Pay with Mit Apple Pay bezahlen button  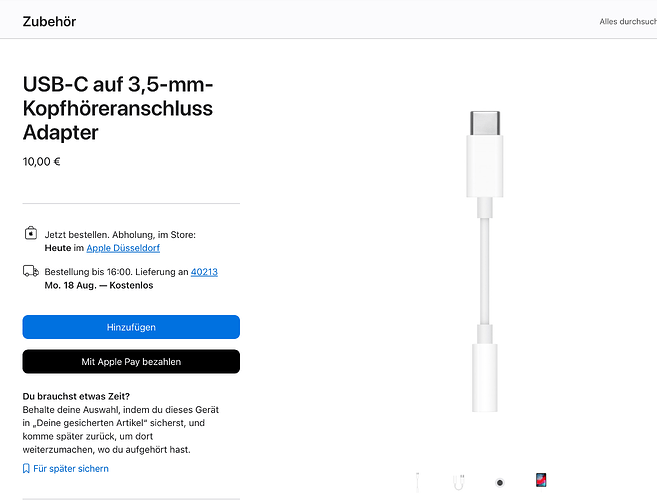pyautogui.click(x=131, y=361)
